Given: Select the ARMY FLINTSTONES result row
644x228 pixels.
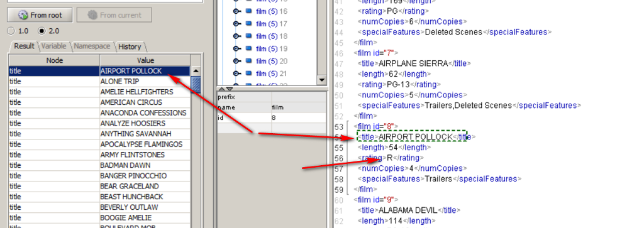Looking at the screenshot, I should pyautogui.click(x=100, y=155).
